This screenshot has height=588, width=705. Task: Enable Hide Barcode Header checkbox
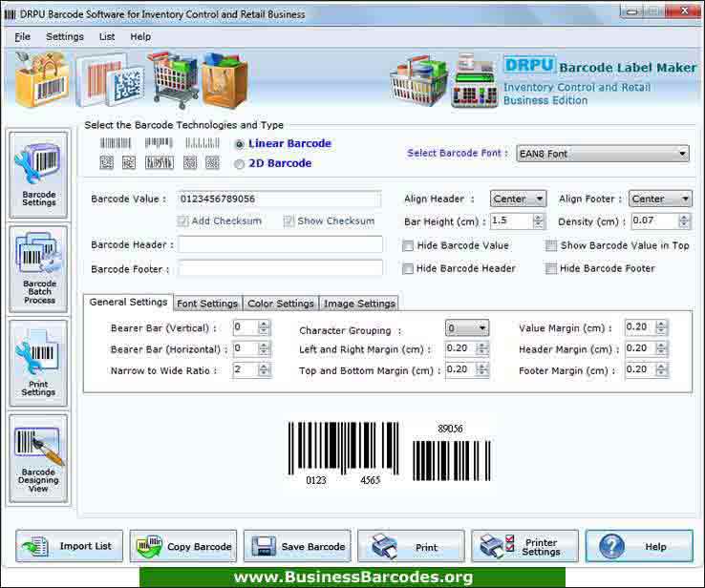[x=408, y=268]
